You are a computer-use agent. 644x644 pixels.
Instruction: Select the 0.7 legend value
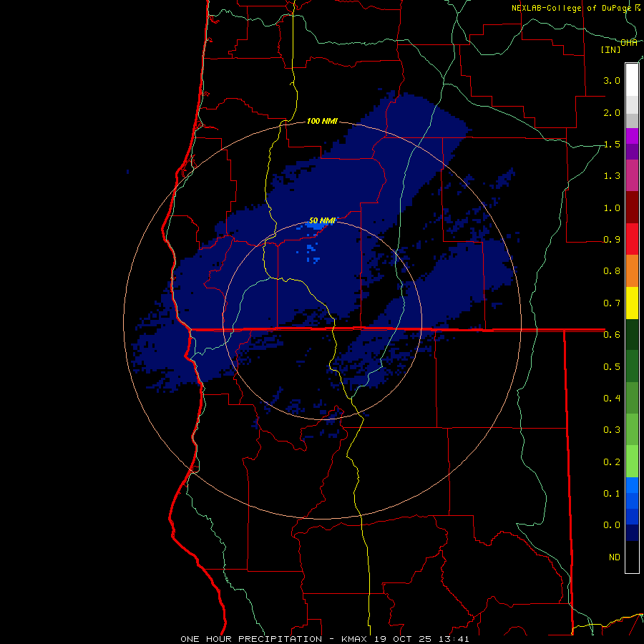click(612, 303)
